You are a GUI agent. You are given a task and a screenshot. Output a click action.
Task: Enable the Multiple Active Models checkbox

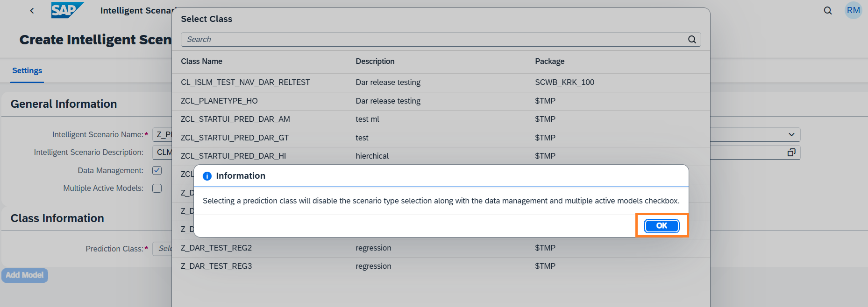click(x=157, y=188)
